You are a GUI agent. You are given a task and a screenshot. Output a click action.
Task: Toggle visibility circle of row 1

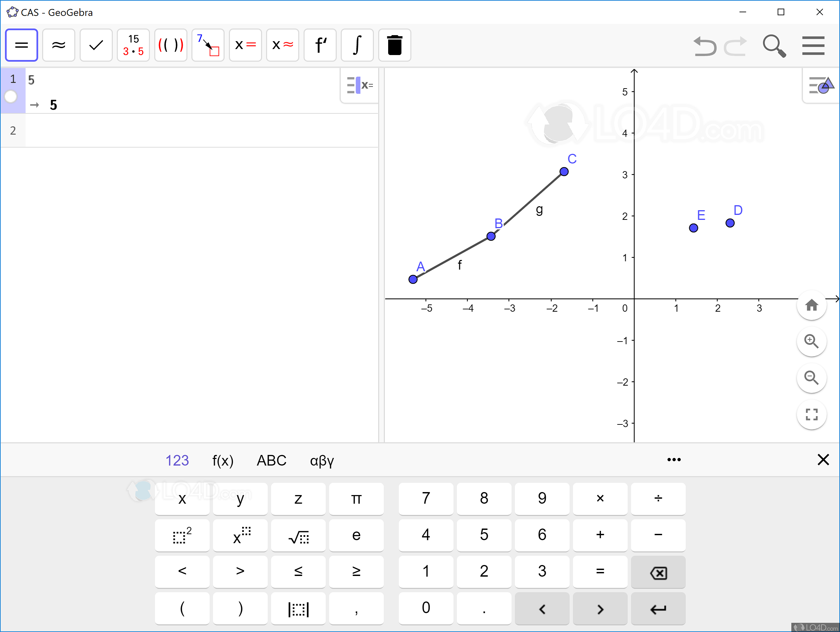pos(11,96)
